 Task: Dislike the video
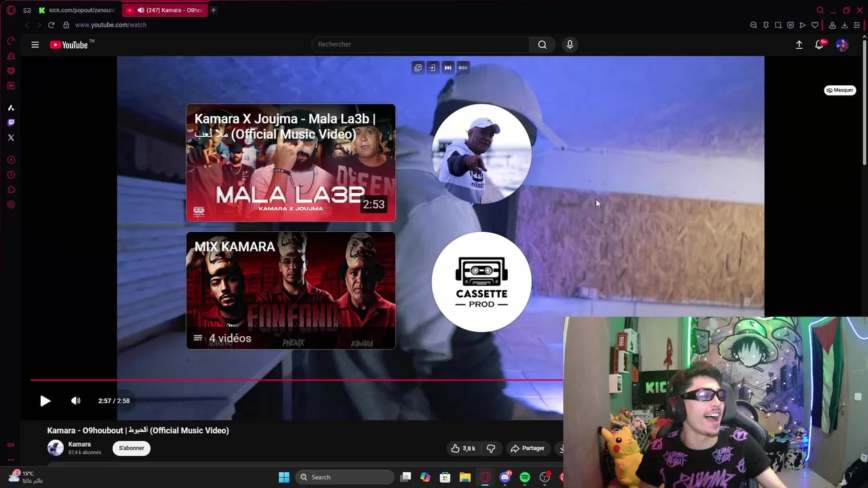click(491, 448)
